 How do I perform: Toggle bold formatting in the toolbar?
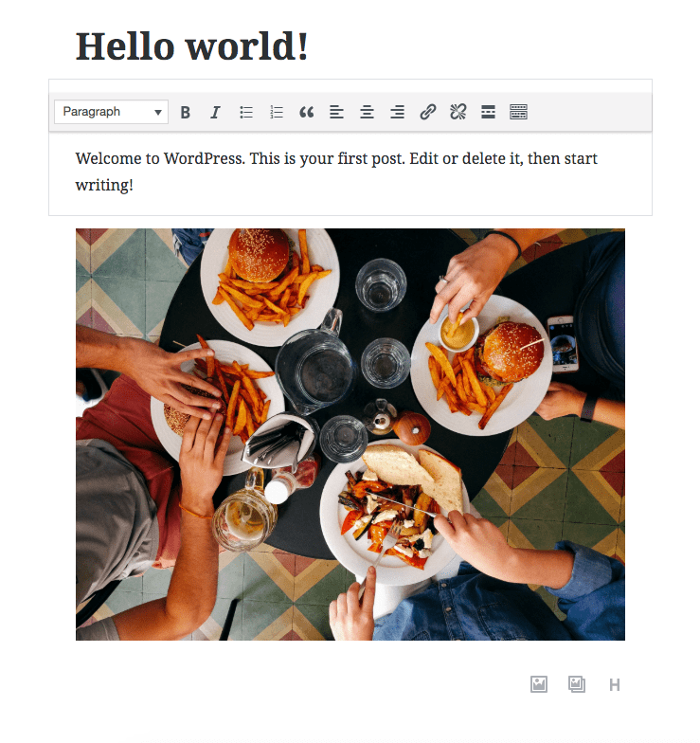click(186, 112)
